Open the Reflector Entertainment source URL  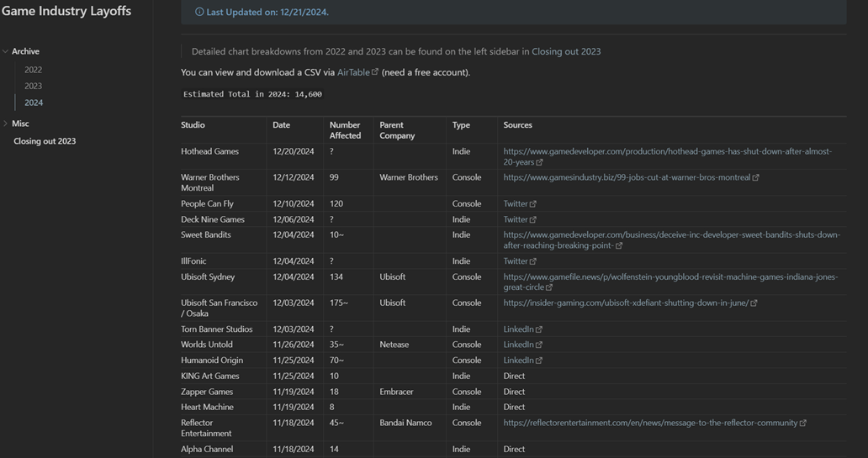click(650, 423)
